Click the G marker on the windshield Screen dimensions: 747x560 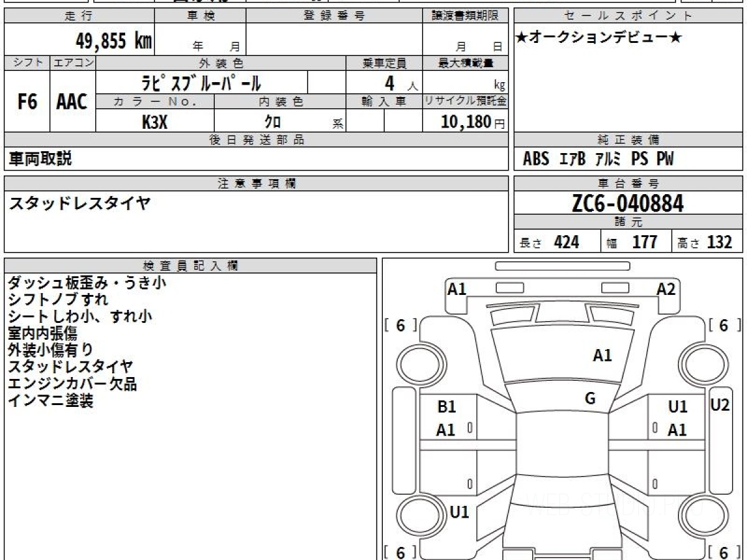[x=590, y=399]
